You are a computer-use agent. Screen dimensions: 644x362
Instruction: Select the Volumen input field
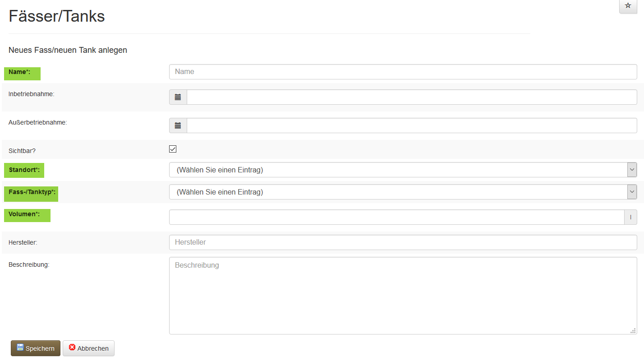(x=396, y=217)
